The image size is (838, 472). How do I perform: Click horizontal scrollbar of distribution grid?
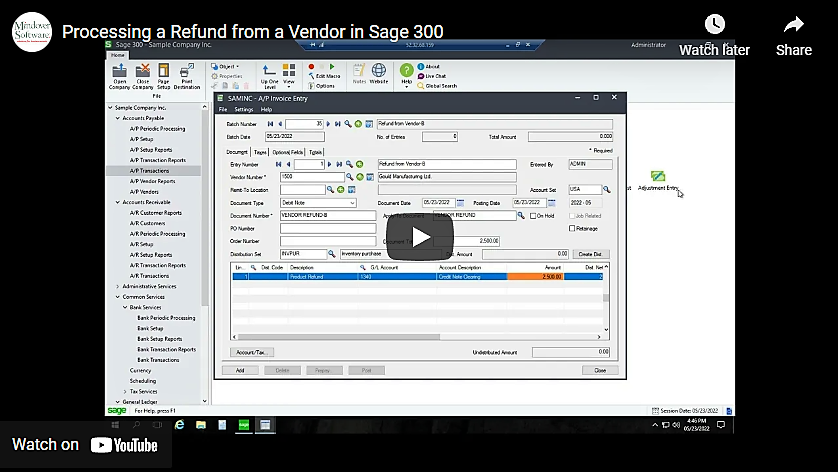point(339,337)
